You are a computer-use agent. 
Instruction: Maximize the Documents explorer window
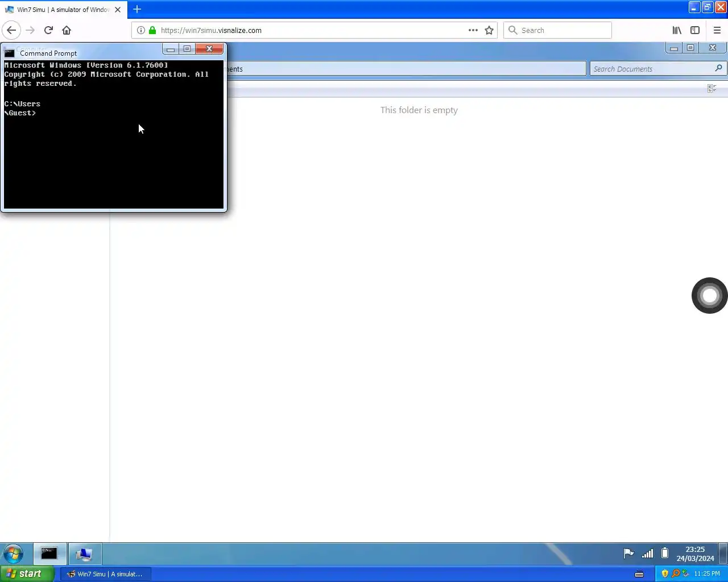pos(690,48)
